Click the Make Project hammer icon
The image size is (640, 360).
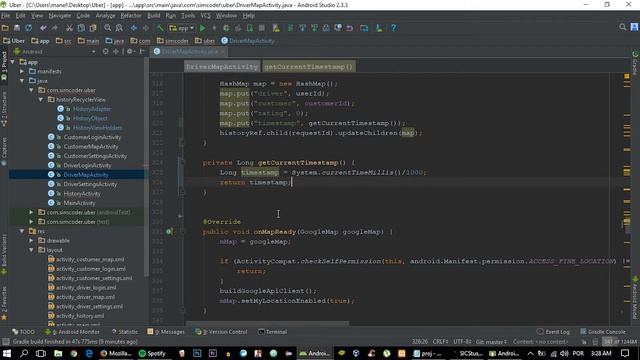pos(160,28)
